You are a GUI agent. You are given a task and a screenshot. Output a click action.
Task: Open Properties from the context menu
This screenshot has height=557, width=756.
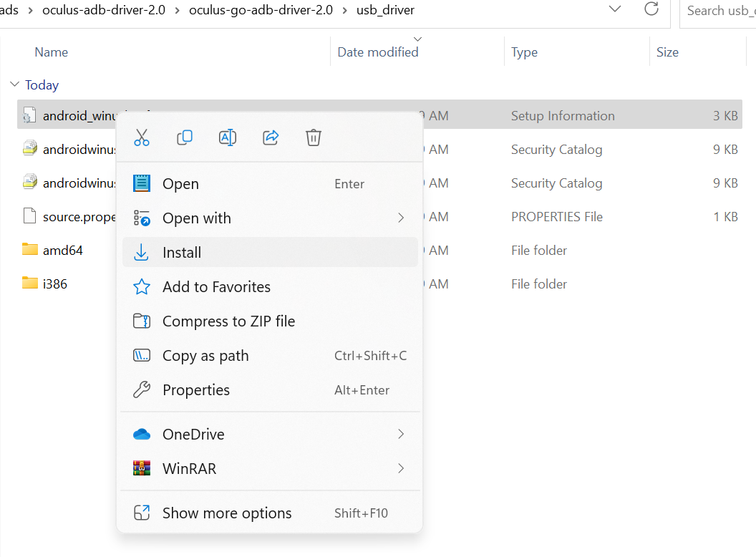tap(196, 390)
